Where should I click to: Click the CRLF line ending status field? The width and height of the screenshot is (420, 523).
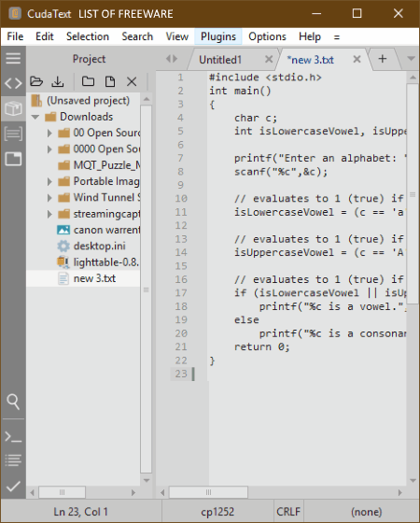coord(288,512)
